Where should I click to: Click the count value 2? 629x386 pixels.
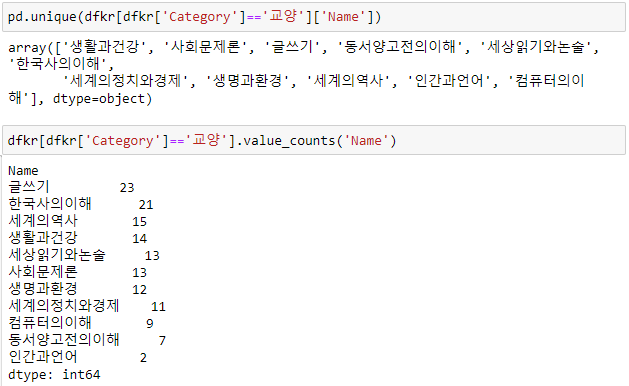pos(143,358)
